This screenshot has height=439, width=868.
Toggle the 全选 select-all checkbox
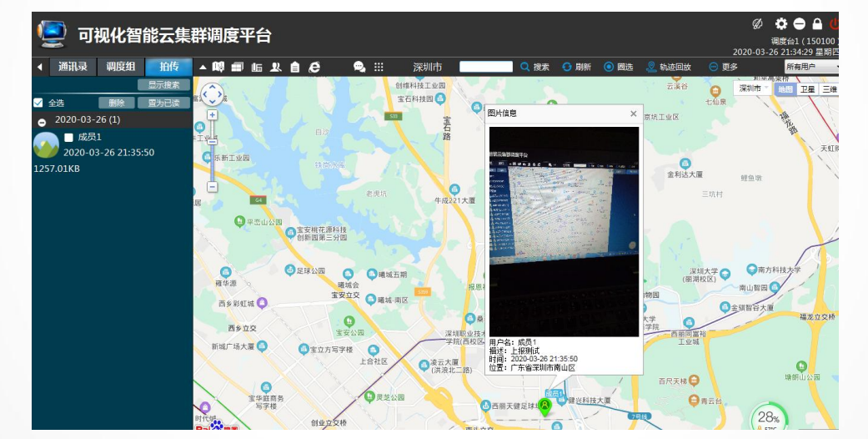point(38,103)
